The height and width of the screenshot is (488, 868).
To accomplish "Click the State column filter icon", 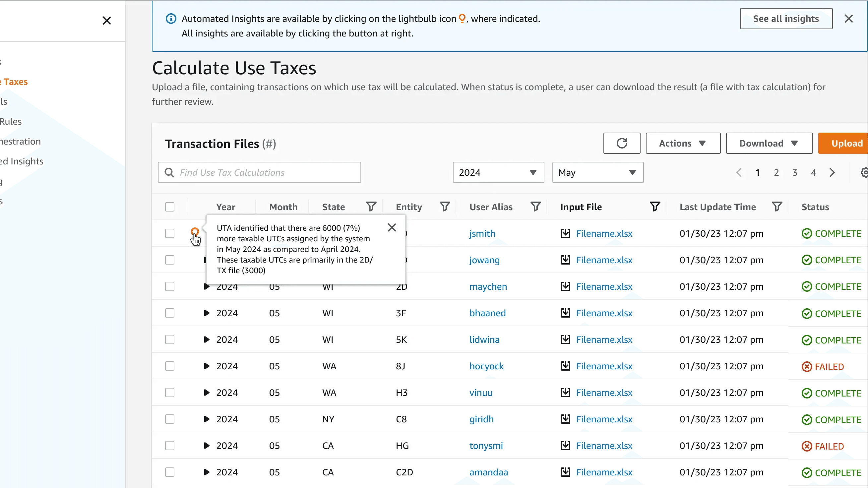I will click(x=371, y=207).
